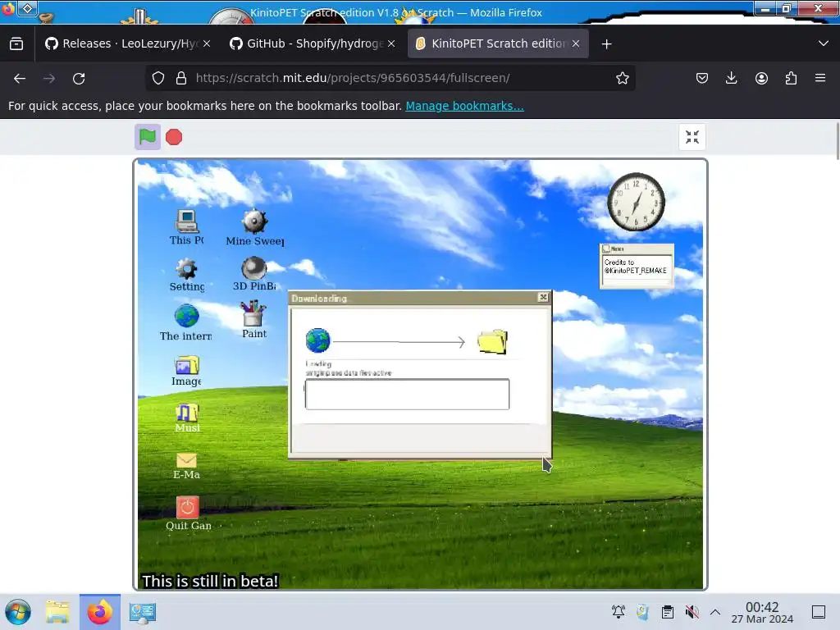840x630 pixels.
Task: Click the download progress bar box
Action: 407,395
